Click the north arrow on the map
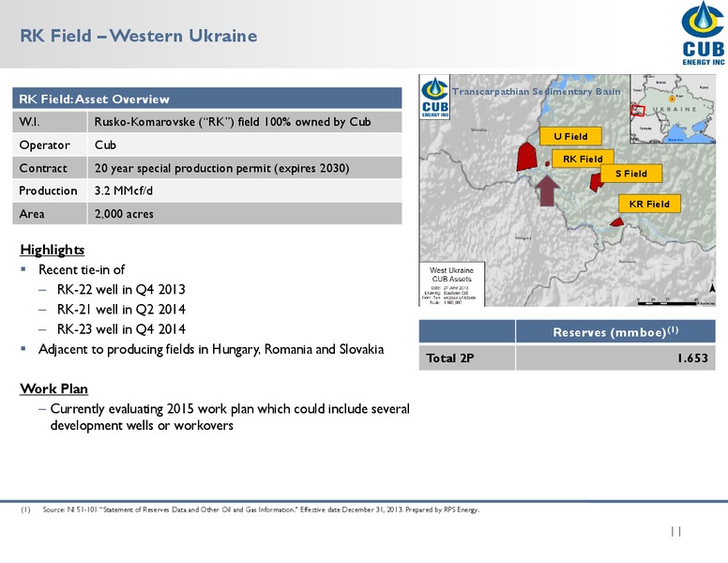The width and height of the screenshot is (728, 563). click(713, 287)
